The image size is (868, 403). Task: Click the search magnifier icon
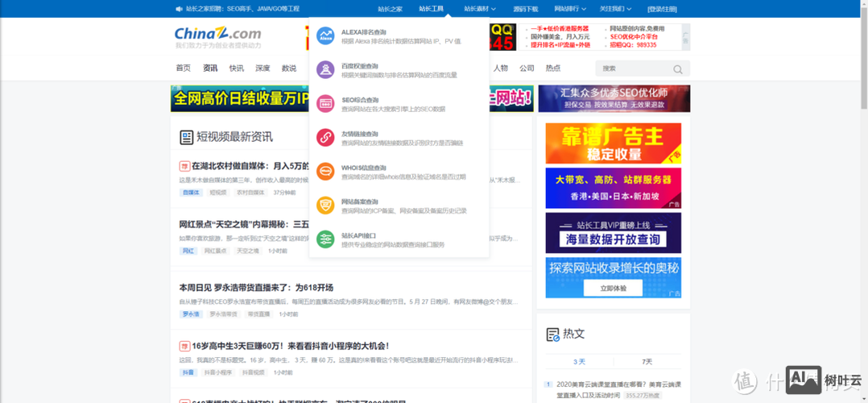tap(678, 69)
